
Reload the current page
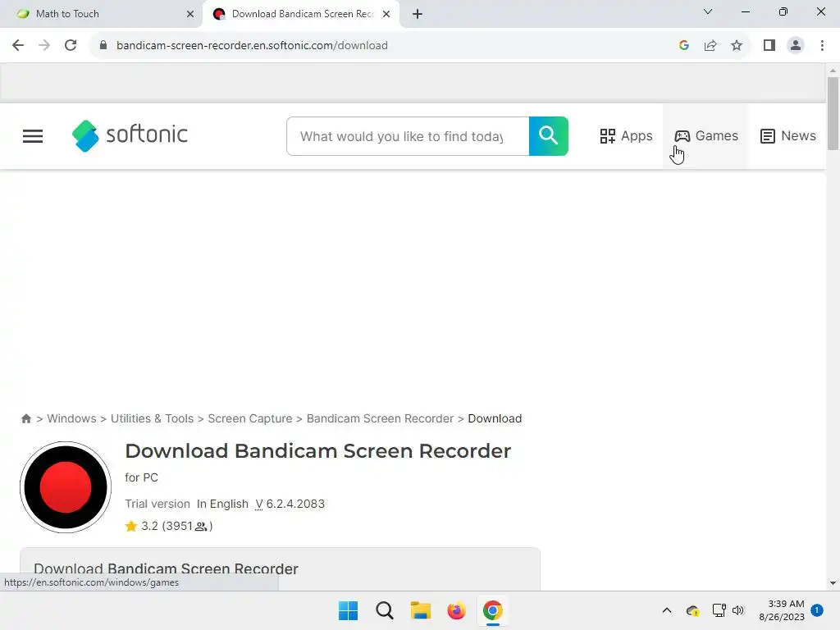point(71,45)
